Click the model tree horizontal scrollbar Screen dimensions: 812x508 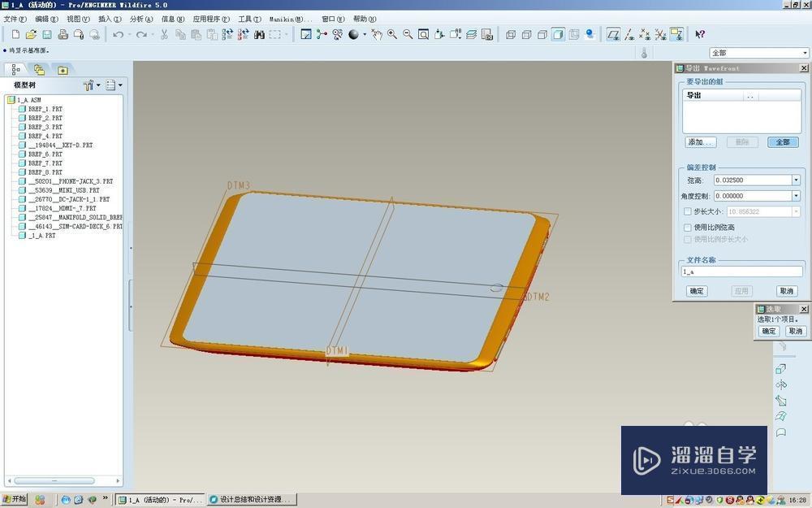[55, 481]
